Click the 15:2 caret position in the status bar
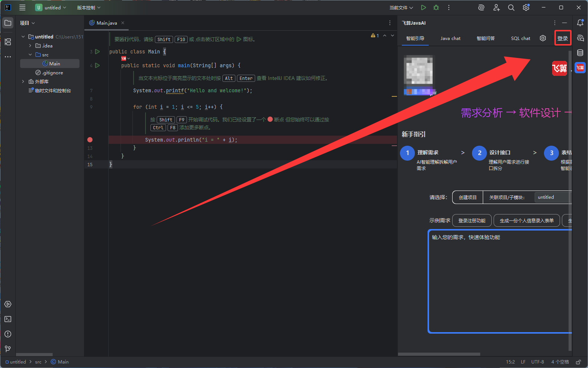Viewport: 588px width, 368px height. [x=510, y=362]
